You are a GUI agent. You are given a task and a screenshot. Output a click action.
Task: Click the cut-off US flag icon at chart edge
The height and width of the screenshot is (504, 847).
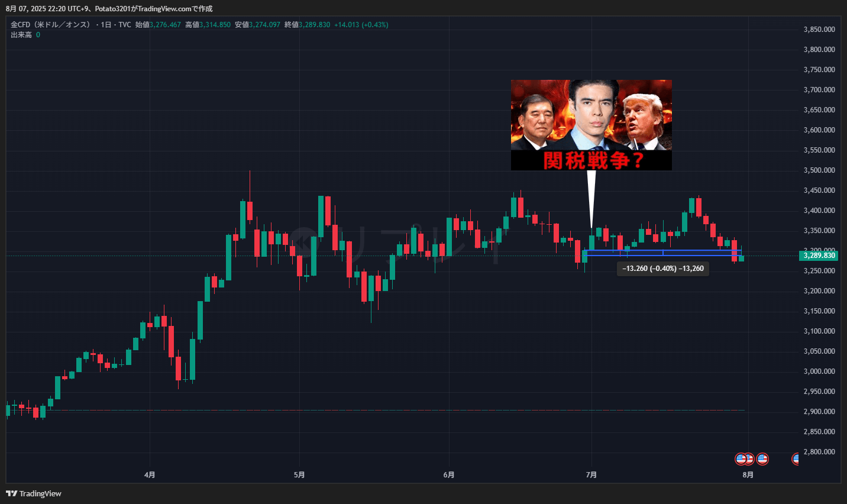pos(796,458)
